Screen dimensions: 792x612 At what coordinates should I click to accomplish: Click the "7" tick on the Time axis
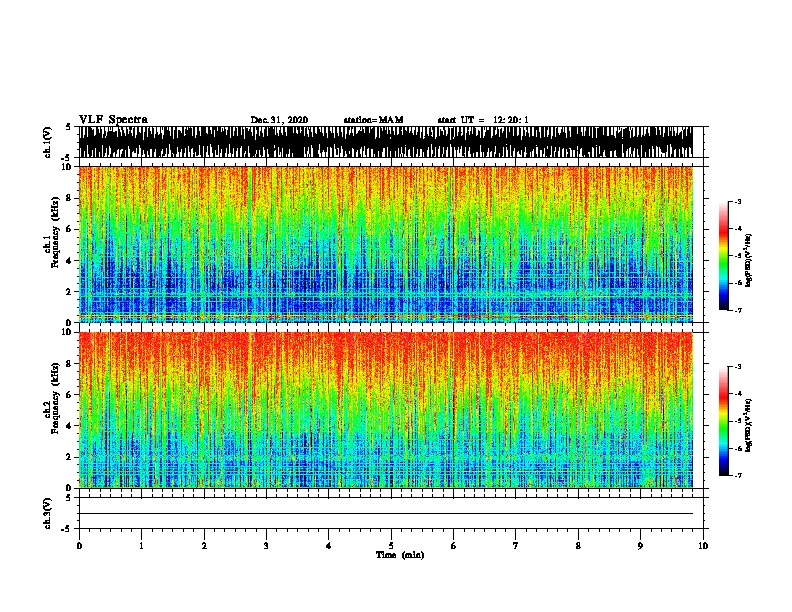(x=516, y=546)
